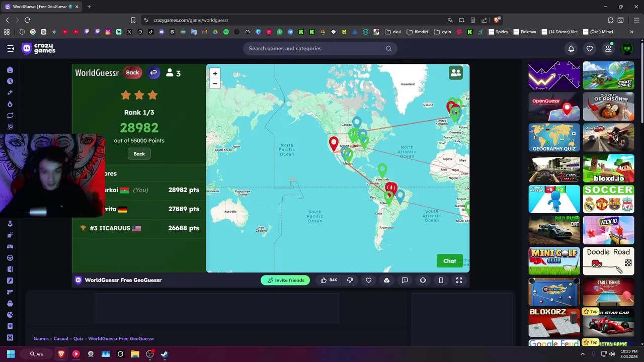The height and width of the screenshot is (362, 644).
Task: Open the translate page icon
Action: 450,20
